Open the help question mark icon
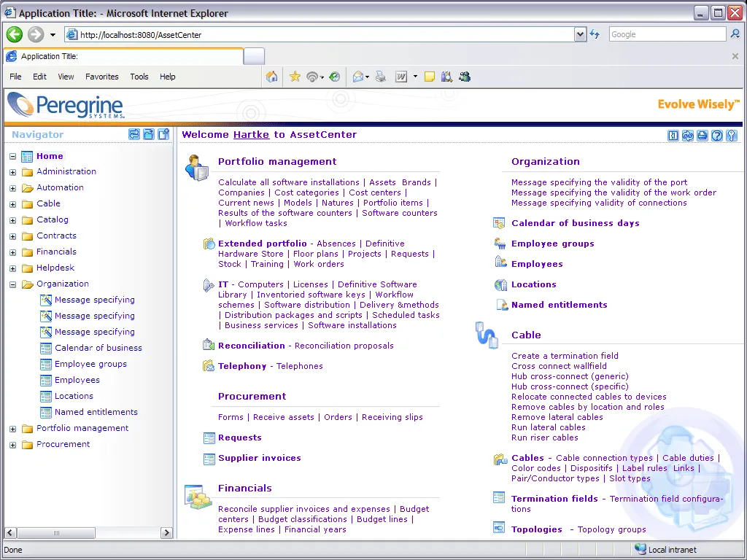 [717, 135]
